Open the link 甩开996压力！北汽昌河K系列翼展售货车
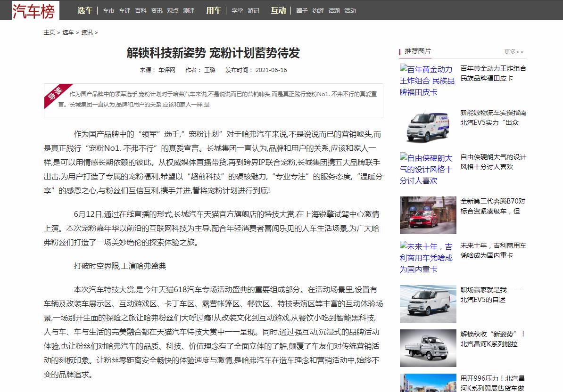Image resolution: width=563 pixels, height=392 pixels. pos(493,383)
